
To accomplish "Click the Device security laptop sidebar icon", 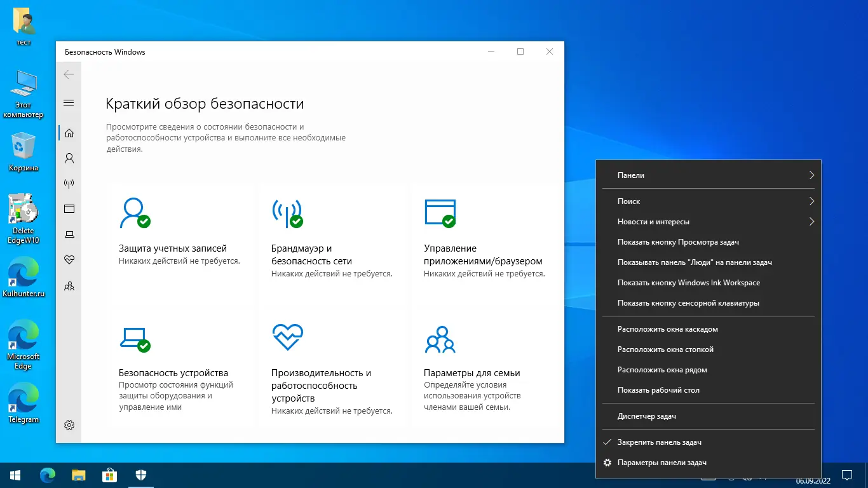I will pyautogui.click(x=69, y=234).
